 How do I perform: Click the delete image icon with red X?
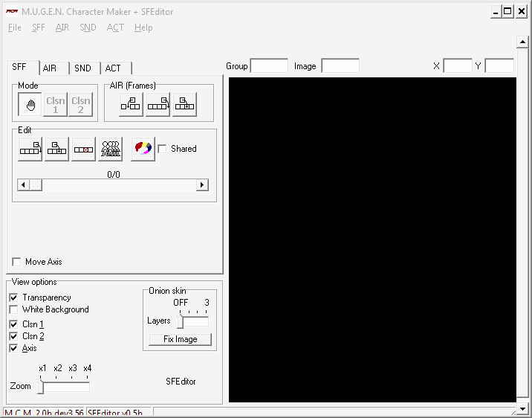pos(83,149)
